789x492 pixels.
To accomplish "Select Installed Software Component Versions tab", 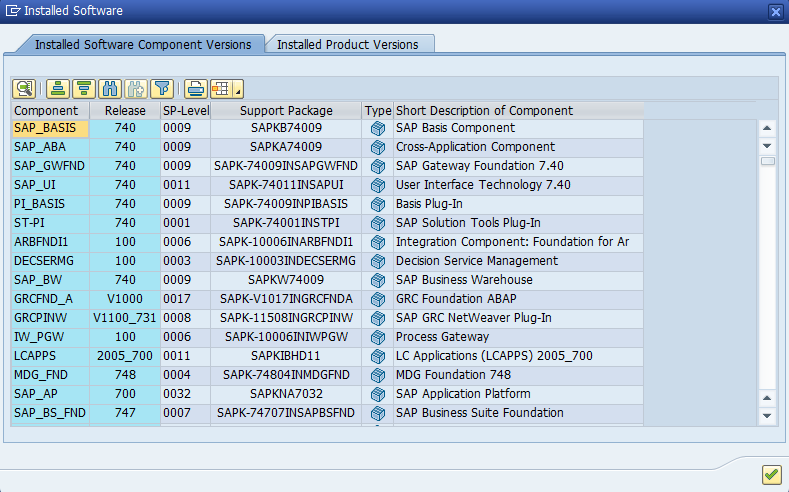I will click(143, 44).
